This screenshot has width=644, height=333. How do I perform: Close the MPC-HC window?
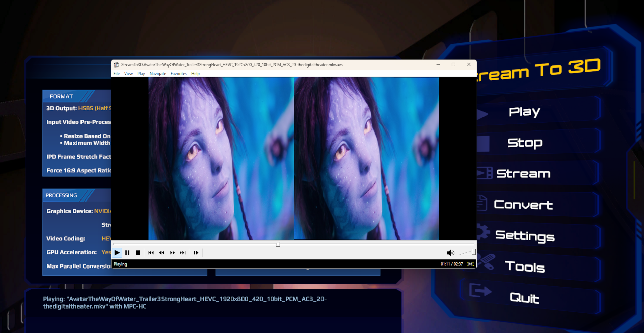click(x=469, y=65)
